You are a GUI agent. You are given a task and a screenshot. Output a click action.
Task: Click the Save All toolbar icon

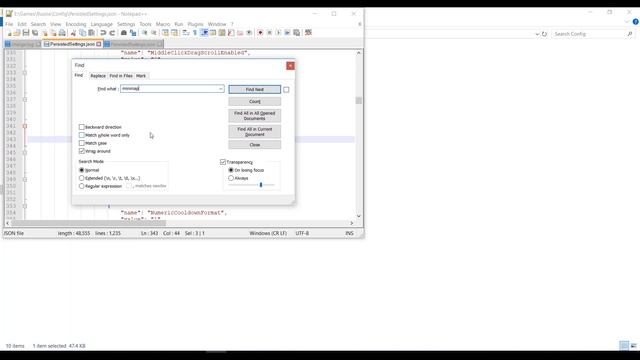point(35,33)
